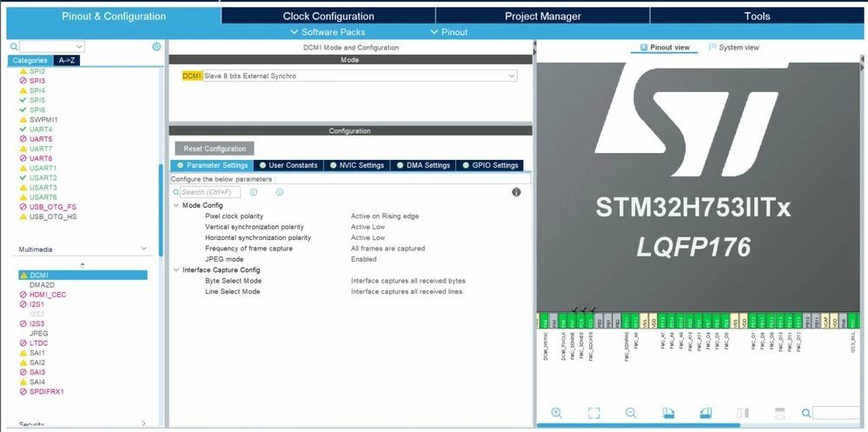Click the vertical split layout icon
Screen dimensions: 868x432
coord(742,413)
